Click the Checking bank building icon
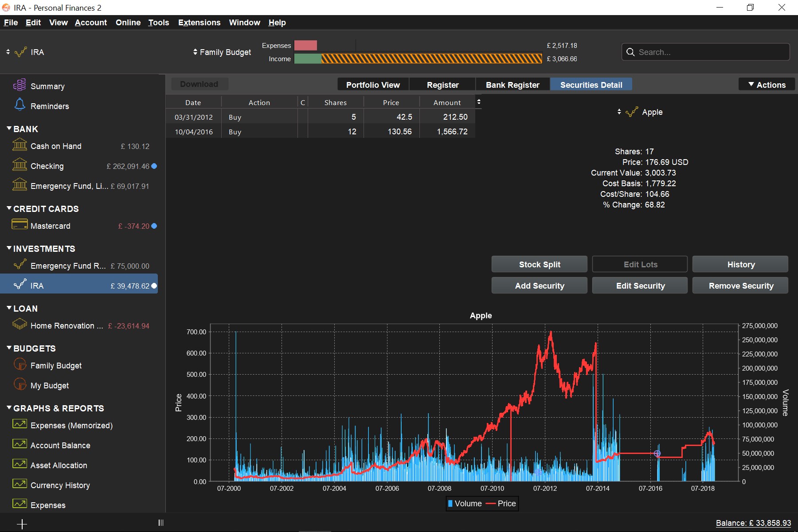Image resolution: width=798 pixels, height=532 pixels. coord(20,165)
